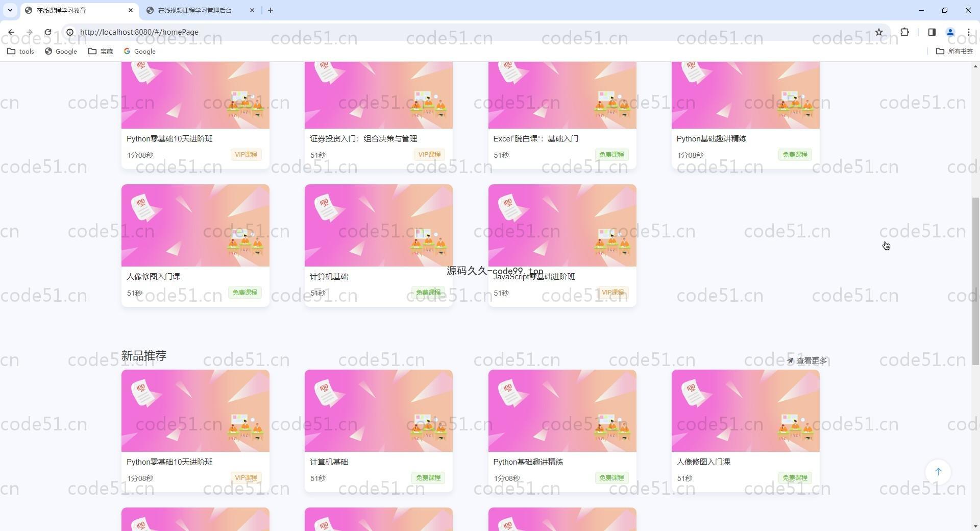Open the 所有书签 bookmarks folder
Image resolution: width=980 pixels, height=531 pixels.
coord(954,51)
